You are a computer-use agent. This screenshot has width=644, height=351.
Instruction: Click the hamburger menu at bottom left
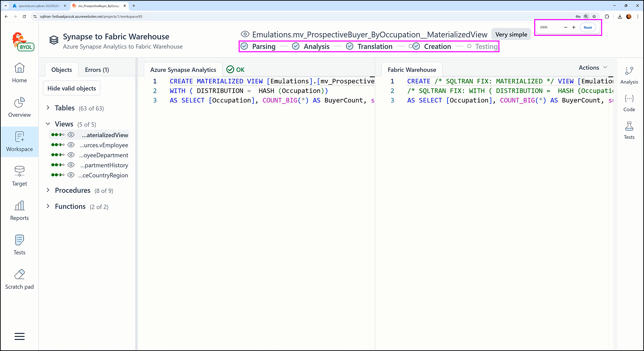[19, 336]
